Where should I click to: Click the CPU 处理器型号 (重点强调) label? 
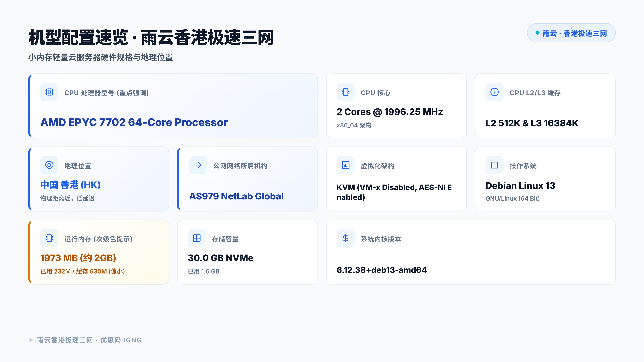point(106,93)
